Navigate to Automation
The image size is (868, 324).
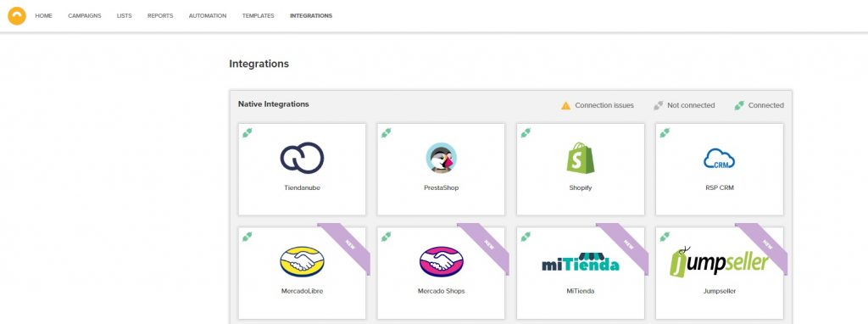pos(208,16)
